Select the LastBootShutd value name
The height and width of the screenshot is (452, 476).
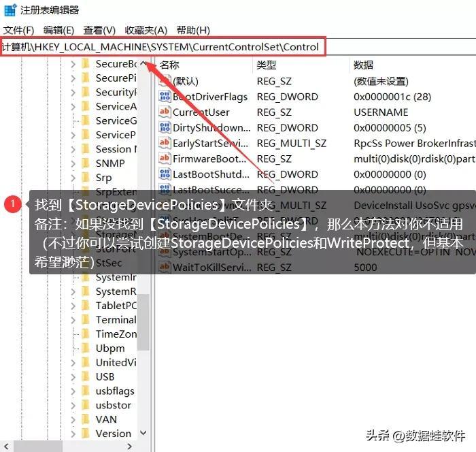coord(211,174)
